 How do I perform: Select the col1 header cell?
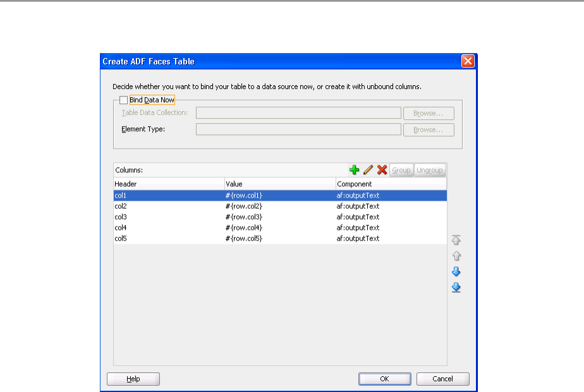[169, 195]
